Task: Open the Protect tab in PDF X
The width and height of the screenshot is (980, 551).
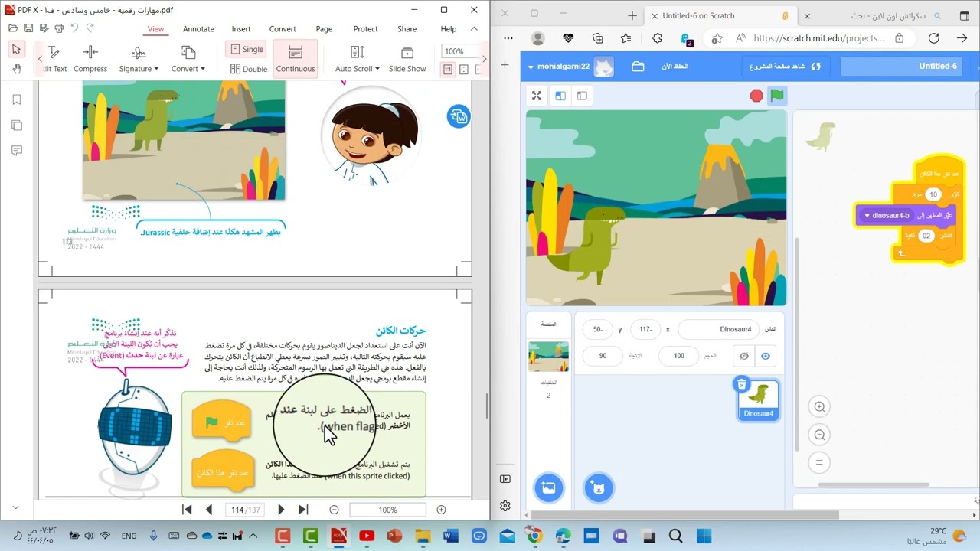Action: click(x=365, y=29)
